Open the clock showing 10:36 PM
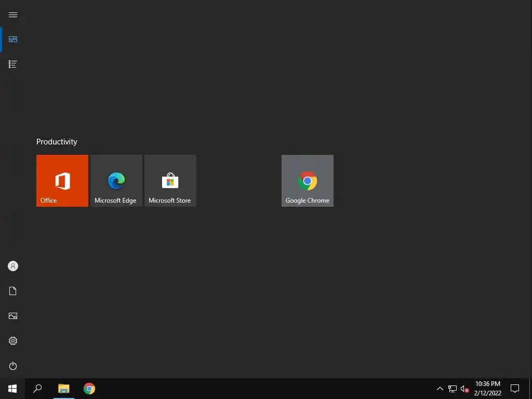The height and width of the screenshot is (399, 532). 487,389
